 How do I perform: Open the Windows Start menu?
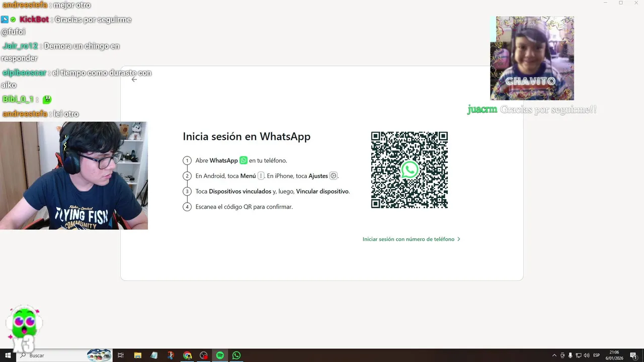8,355
